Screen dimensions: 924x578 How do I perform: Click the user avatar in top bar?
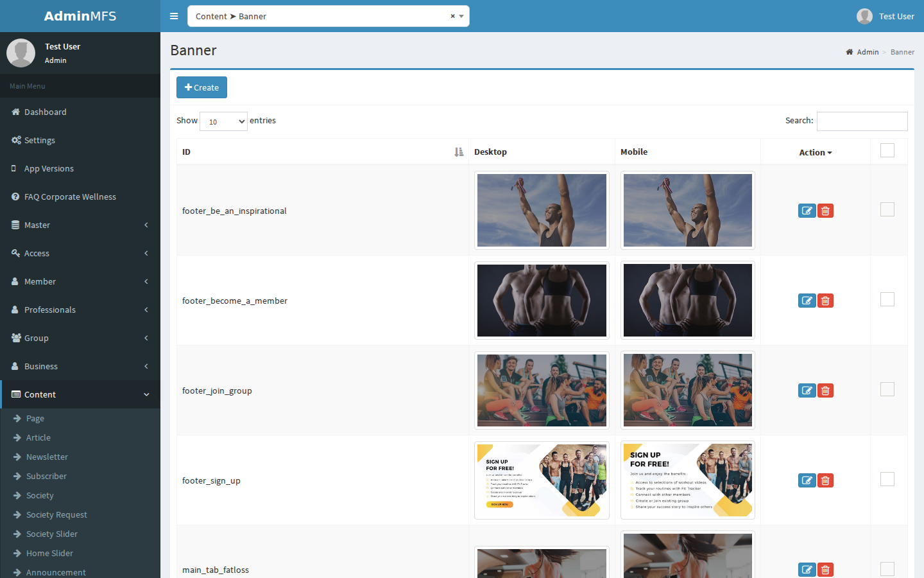(864, 16)
